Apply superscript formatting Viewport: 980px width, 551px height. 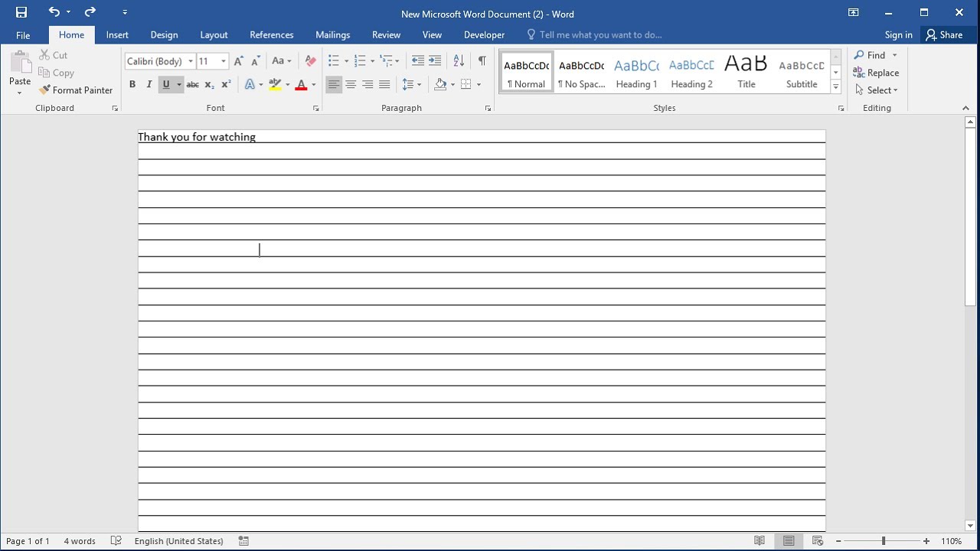pyautogui.click(x=226, y=84)
